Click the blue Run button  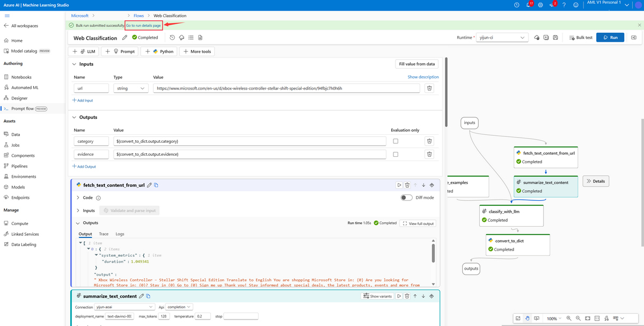pos(610,38)
